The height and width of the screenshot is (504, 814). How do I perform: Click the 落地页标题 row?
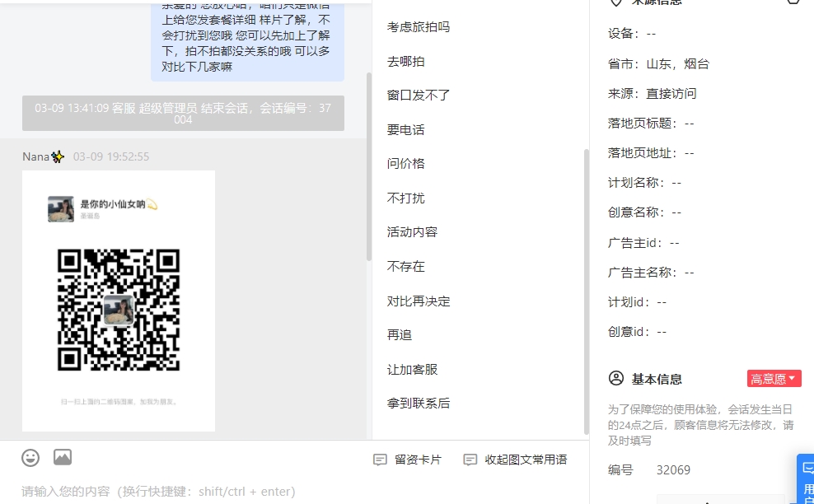tap(651, 123)
